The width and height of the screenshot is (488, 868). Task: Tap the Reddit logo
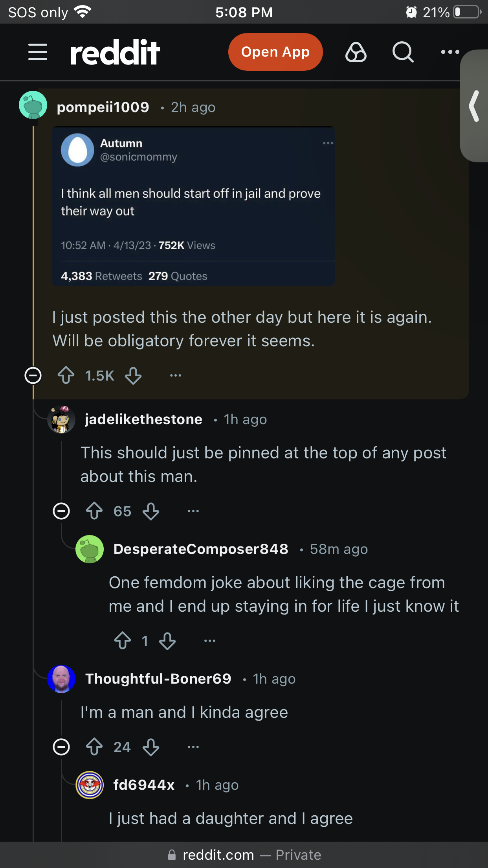[115, 52]
